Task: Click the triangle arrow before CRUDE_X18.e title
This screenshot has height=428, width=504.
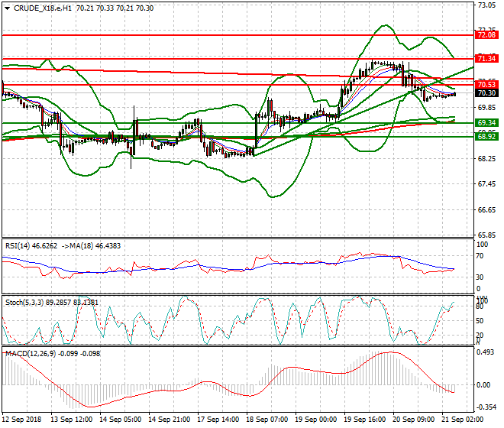Action: click(7, 8)
